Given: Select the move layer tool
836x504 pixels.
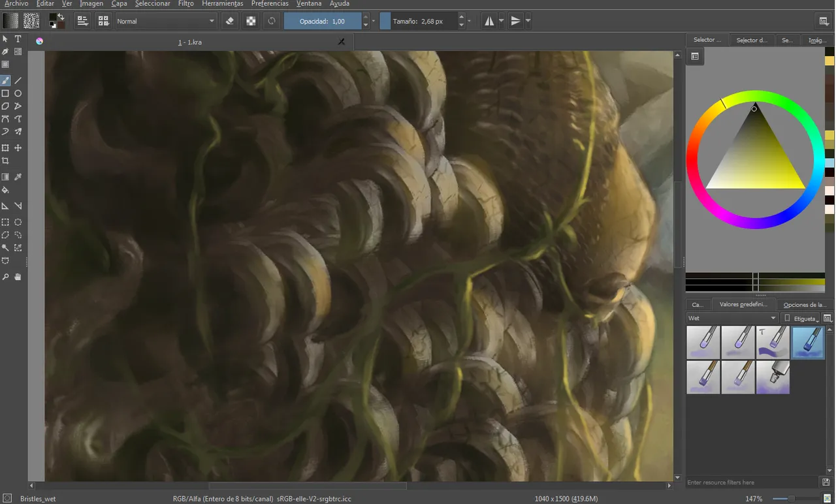Looking at the screenshot, I should pos(18,148).
